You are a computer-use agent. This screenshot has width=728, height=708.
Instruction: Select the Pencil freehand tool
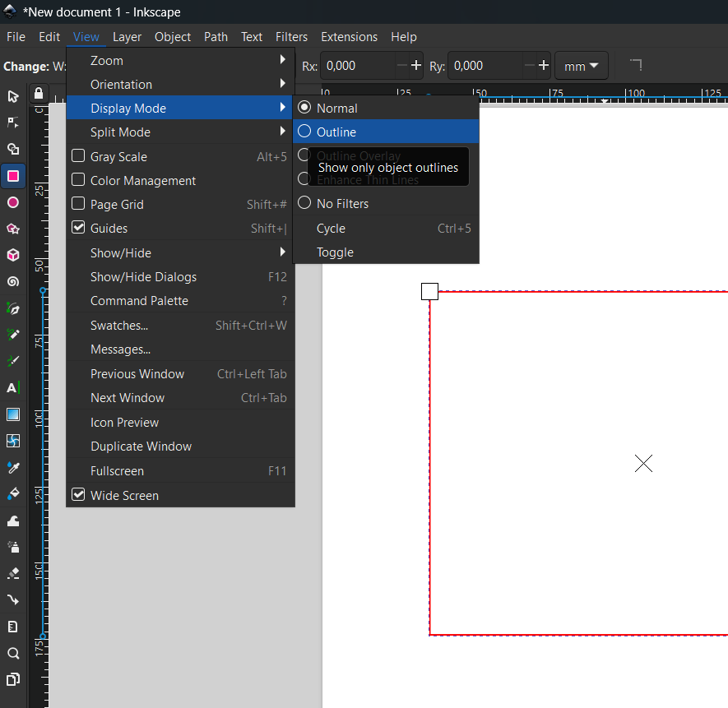13,335
